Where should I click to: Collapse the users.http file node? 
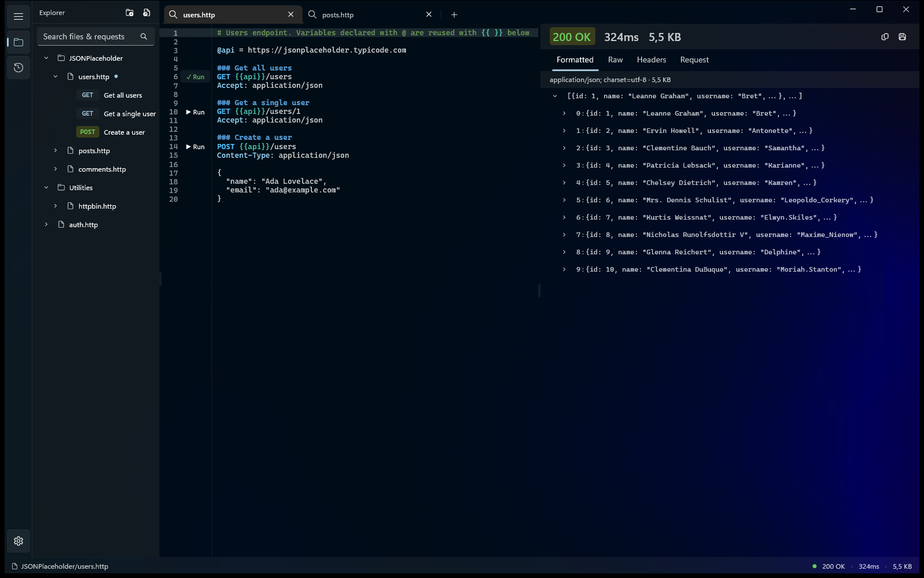click(55, 76)
